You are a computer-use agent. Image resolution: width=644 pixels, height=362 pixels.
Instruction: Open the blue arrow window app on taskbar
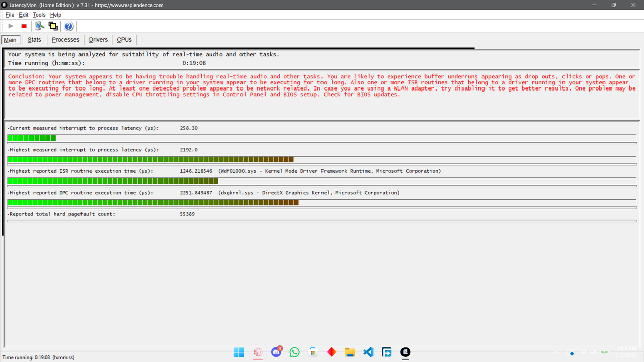click(387, 352)
